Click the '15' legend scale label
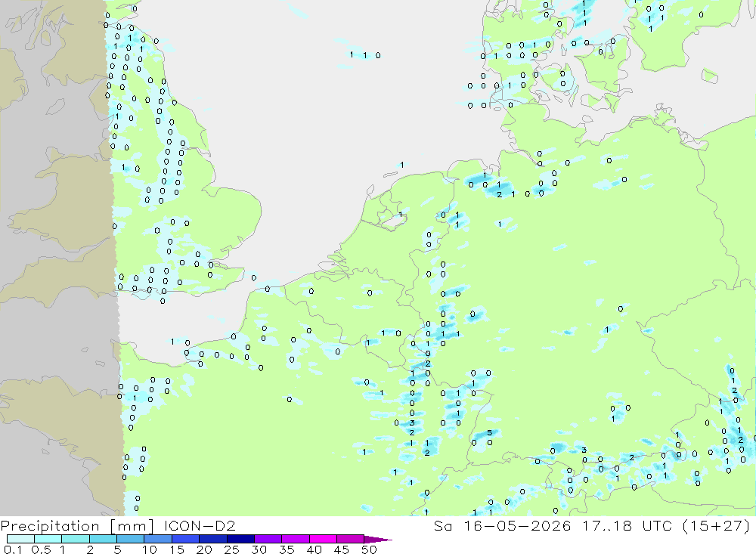Viewport: 756px width, 554px height. pyautogui.click(x=176, y=549)
